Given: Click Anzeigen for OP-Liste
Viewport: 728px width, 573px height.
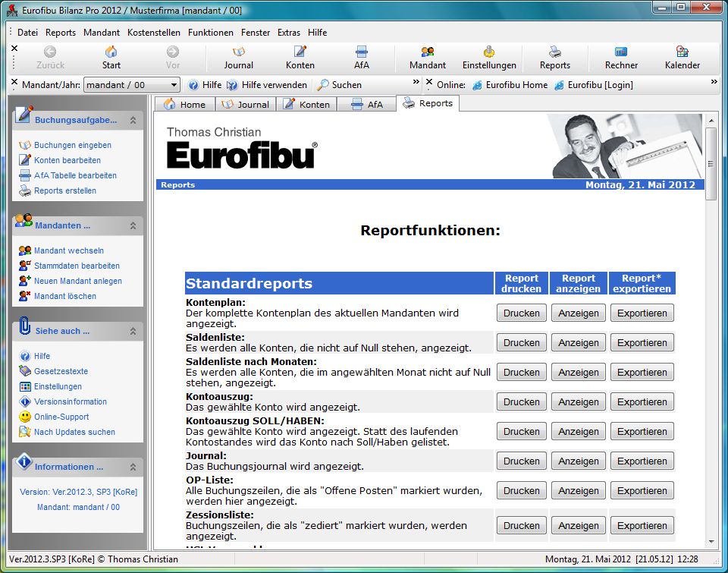Looking at the screenshot, I should (x=579, y=491).
